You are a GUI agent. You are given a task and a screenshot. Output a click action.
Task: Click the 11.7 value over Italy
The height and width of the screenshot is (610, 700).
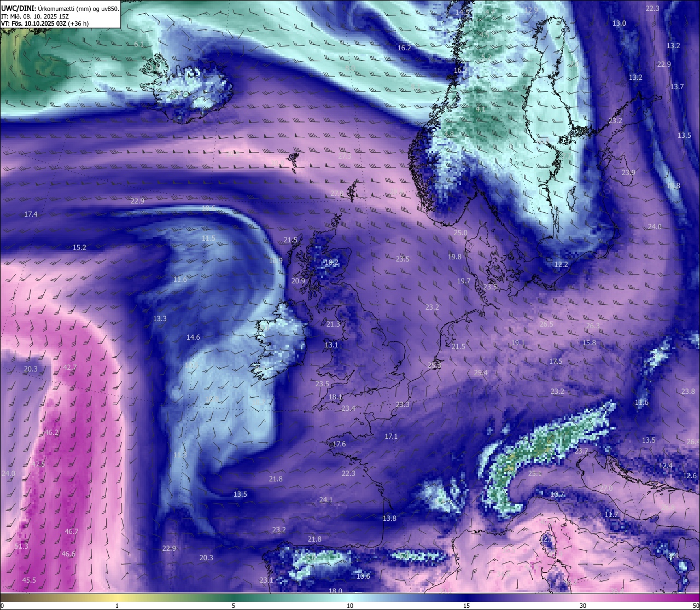click(611, 514)
